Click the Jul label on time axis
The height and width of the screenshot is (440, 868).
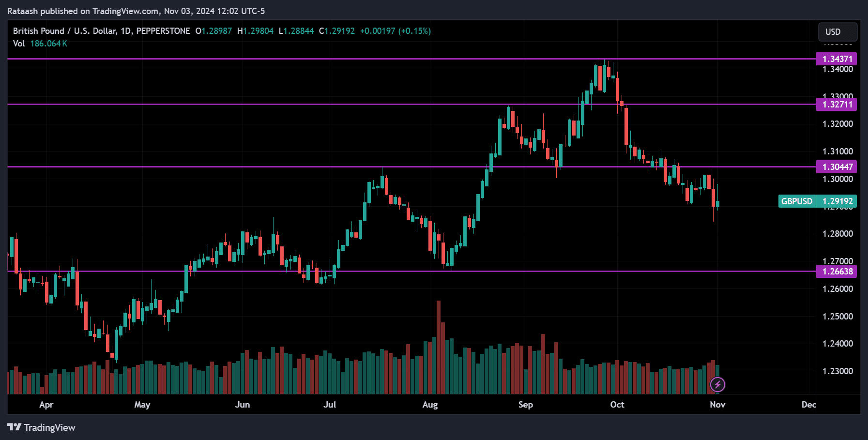(x=330, y=405)
